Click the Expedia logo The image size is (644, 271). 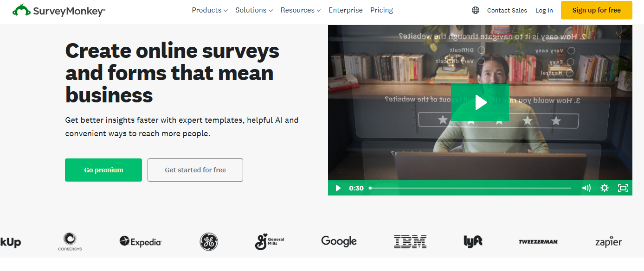140,241
